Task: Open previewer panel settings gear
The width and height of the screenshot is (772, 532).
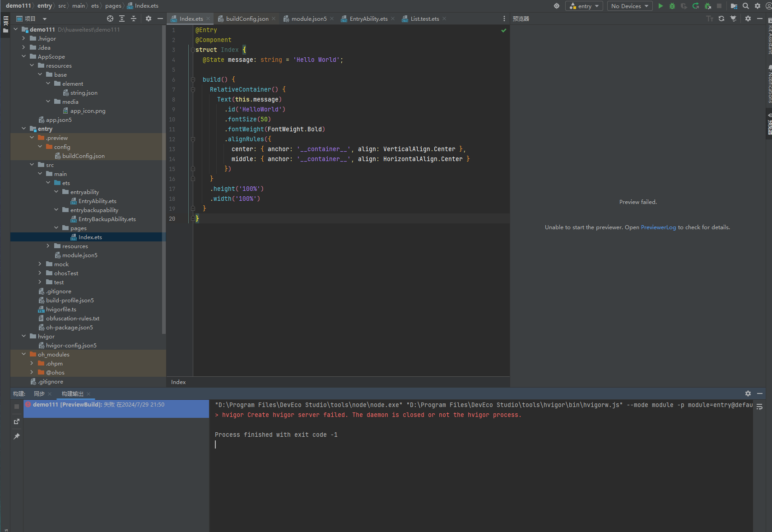Action: (x=748, y=19)
